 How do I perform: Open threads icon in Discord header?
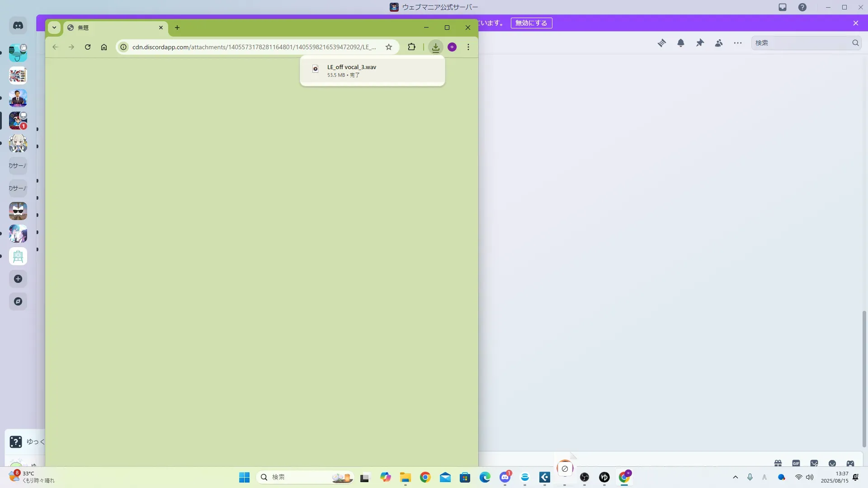pos(662,43)
